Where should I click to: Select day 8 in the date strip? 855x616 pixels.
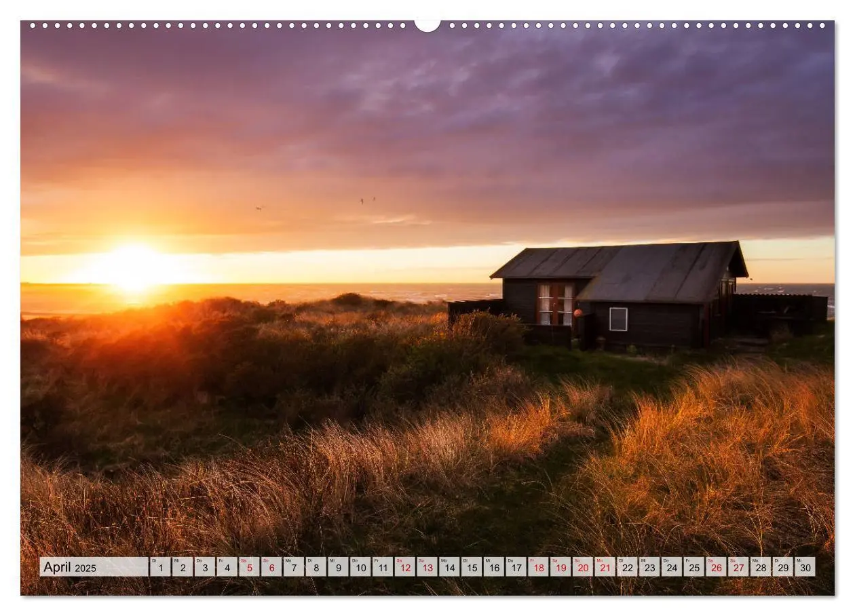click(316, 567)
